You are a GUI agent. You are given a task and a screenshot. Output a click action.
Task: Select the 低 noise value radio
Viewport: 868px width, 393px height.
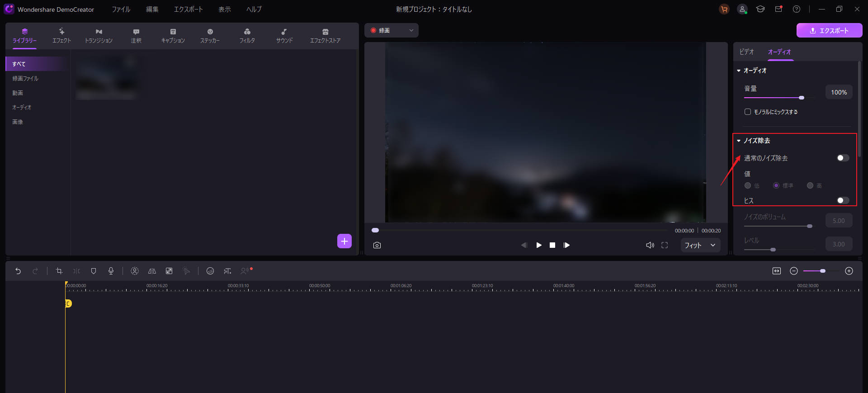tap(748, 185)
